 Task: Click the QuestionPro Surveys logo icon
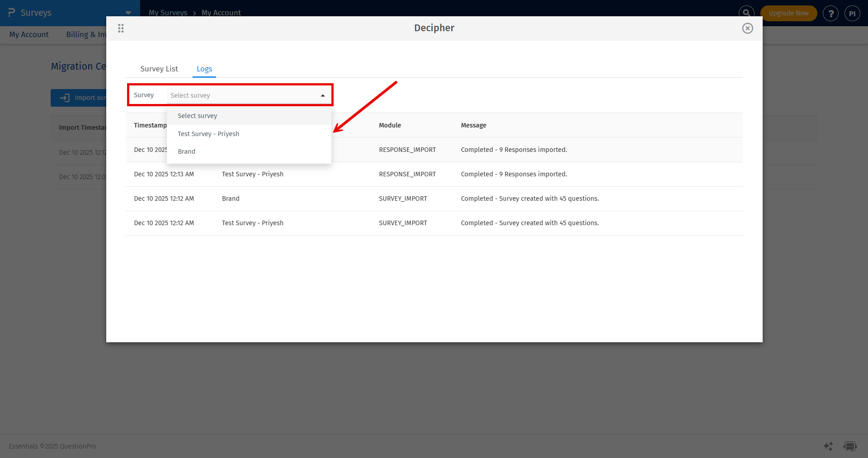coord(10,13)
